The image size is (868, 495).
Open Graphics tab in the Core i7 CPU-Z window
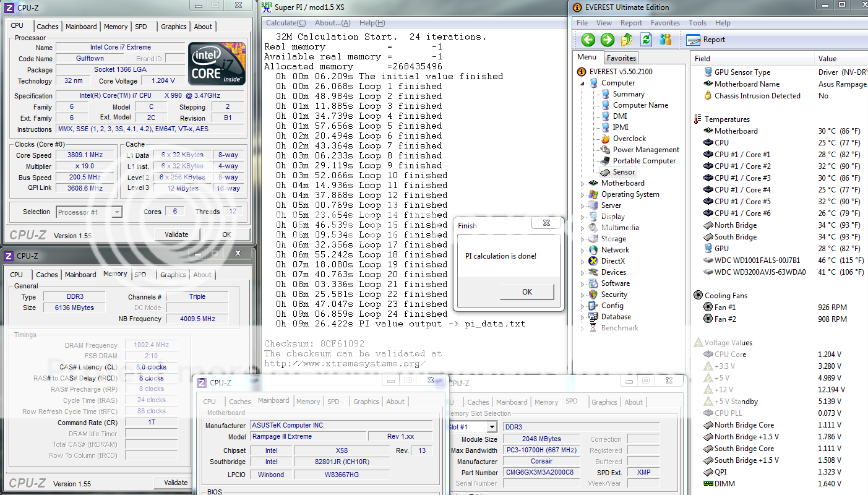(174, 27)
